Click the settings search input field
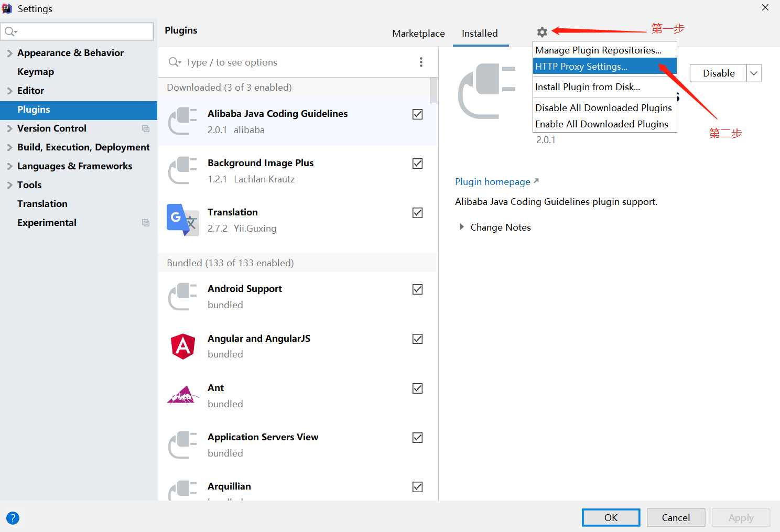780x532 pixels. pyautogui.click(x=78, y=31)
